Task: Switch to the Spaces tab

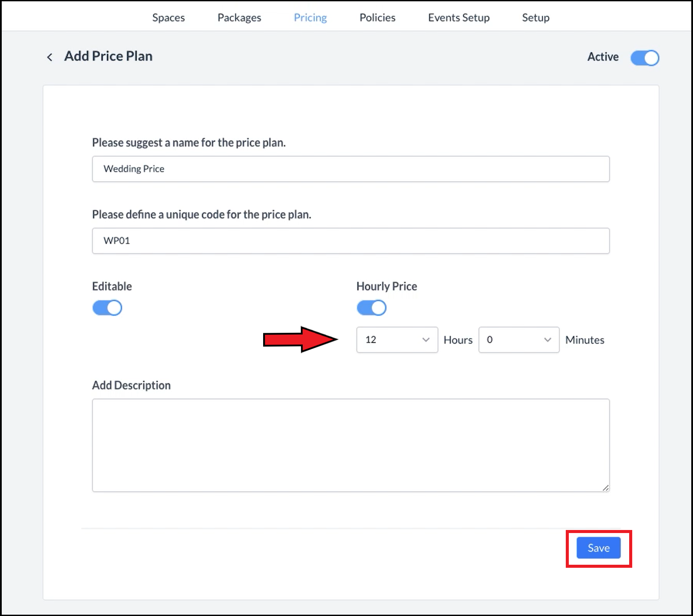Action: (x=168, y=17)
